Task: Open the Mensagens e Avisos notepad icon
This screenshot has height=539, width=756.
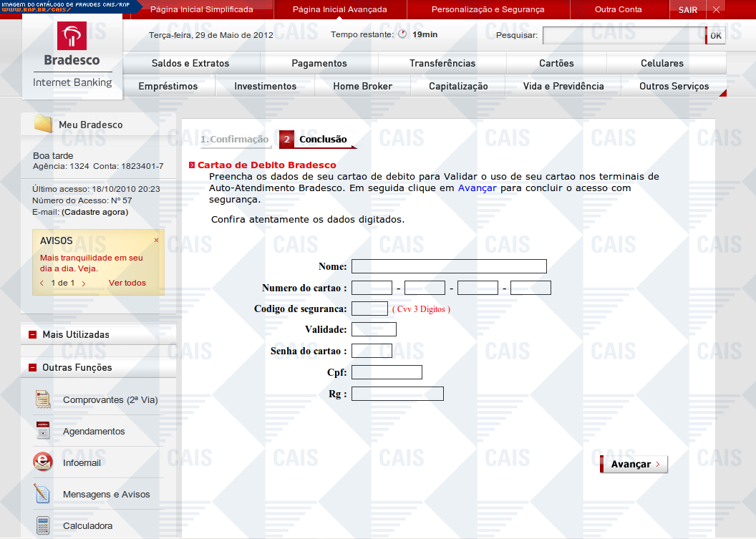Action: point(43,494)
